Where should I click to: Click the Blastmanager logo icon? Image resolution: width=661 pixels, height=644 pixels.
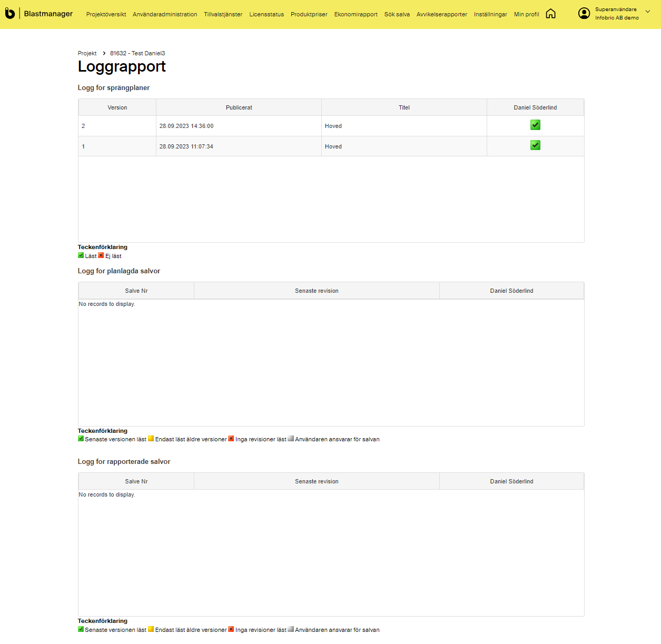10,13
